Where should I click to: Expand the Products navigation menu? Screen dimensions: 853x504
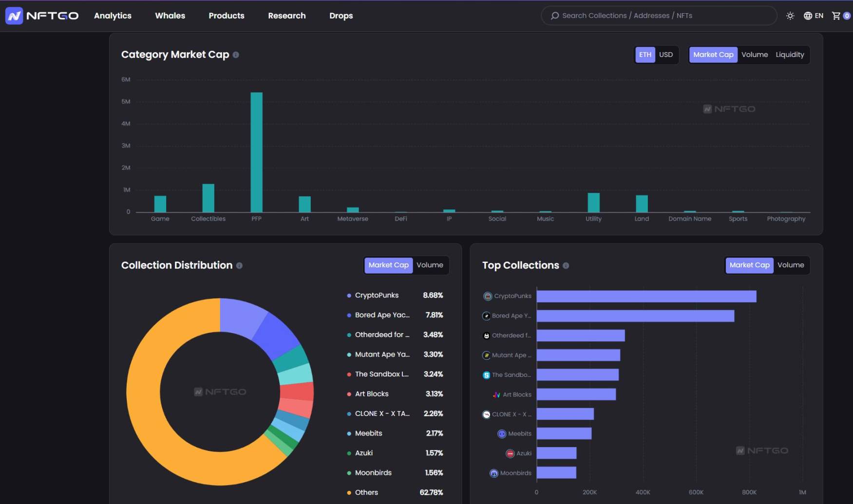[x=227, y=16]
